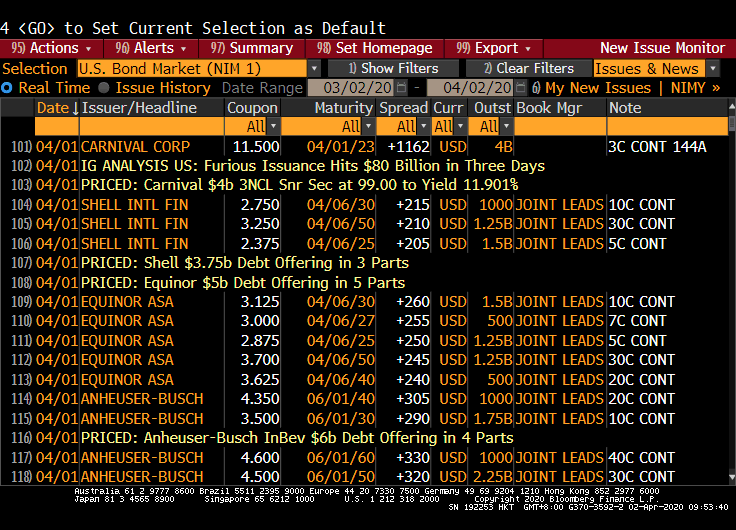Expand the Issues & News dropdown arrow
This screenshot has width=736, height=530.
pyautogui.click(x=713, y=69)
